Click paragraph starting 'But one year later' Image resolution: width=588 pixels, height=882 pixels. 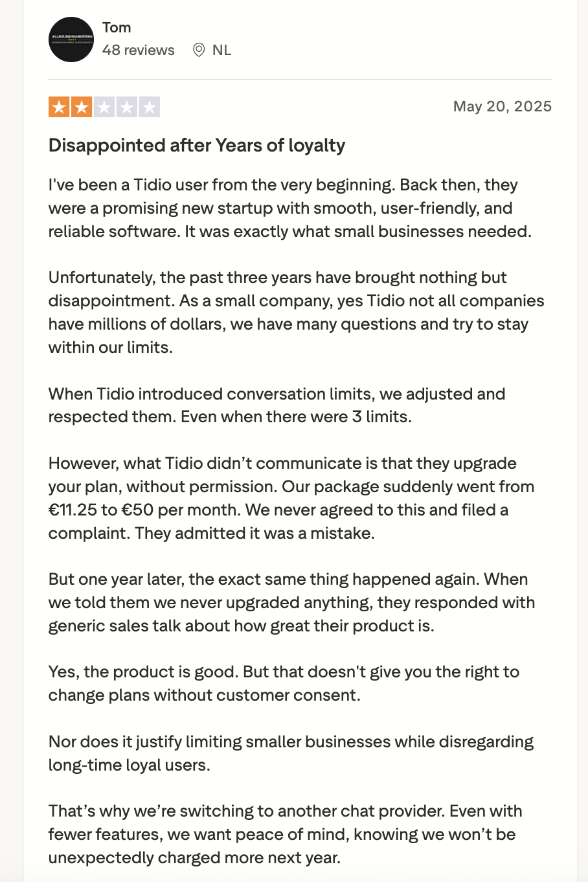pyautogui.click(x=292, y=602)
